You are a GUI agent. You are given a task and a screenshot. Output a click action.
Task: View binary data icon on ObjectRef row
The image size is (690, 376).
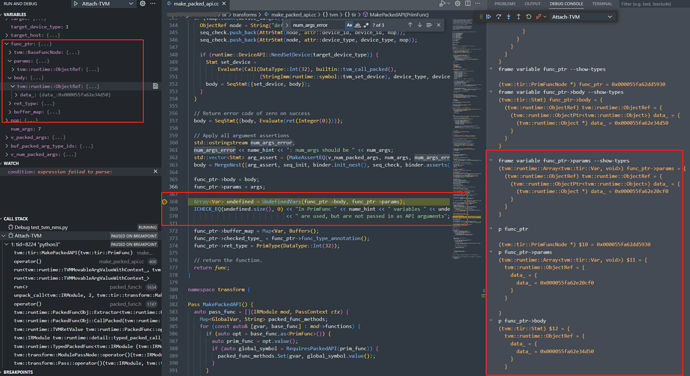click(x=155, y=86)
